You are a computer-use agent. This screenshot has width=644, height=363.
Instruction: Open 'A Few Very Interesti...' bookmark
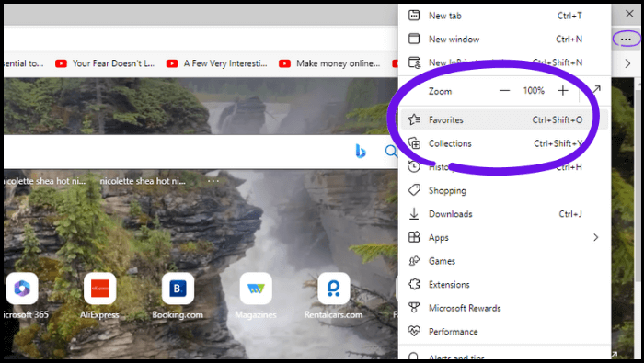pyautogui.click(x=217, y=63)
